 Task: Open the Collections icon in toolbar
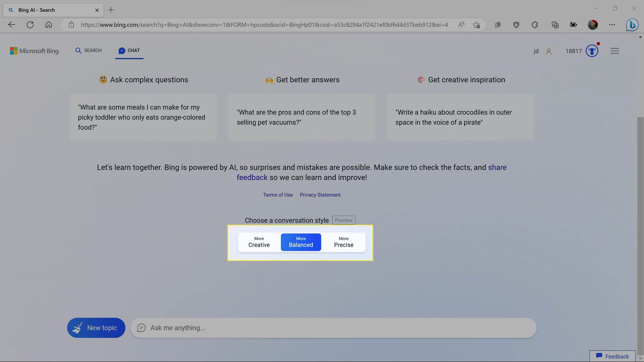(x=555, y=25)
